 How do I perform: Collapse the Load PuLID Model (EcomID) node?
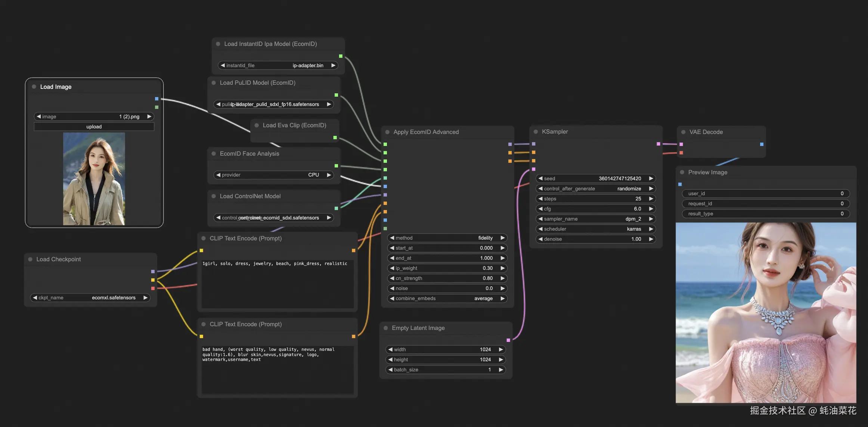coord(214,82)
